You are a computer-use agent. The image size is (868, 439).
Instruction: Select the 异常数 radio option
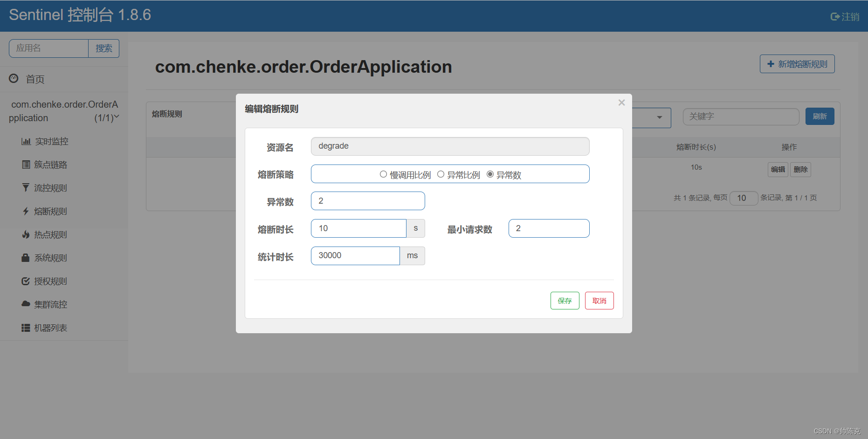(x=490, y=174)
